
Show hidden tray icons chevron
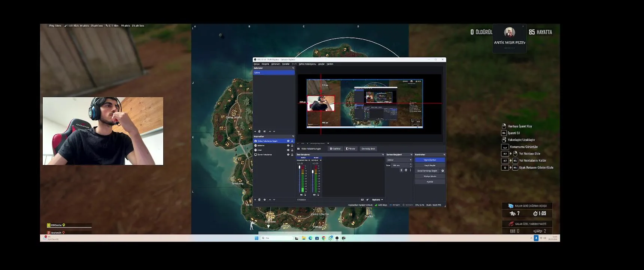point(531,238)
